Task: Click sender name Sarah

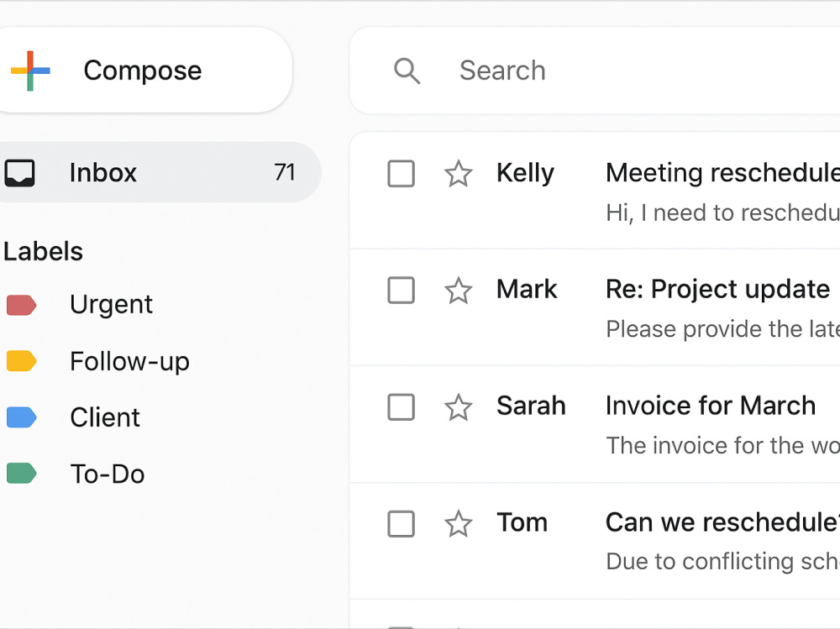Action: point(532,406)
